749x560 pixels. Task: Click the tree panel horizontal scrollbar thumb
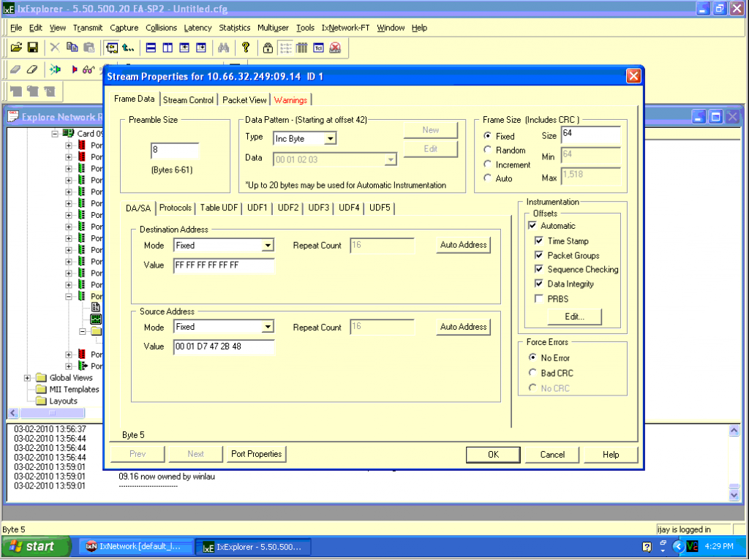pos(53,413)
